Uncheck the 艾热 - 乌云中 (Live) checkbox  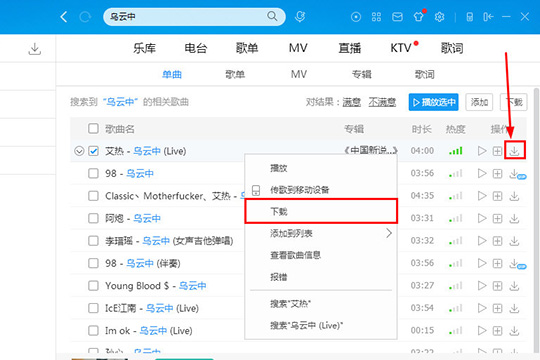click(93, 151)
